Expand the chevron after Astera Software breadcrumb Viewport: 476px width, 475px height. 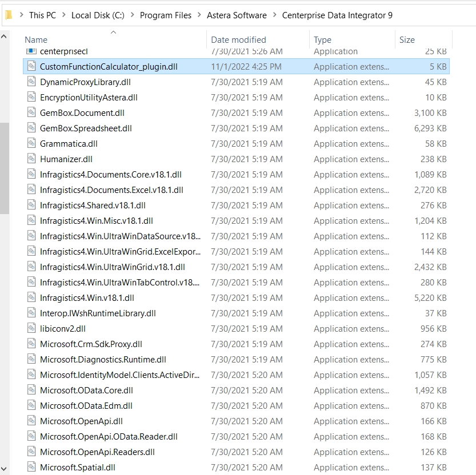click(274, 15)
